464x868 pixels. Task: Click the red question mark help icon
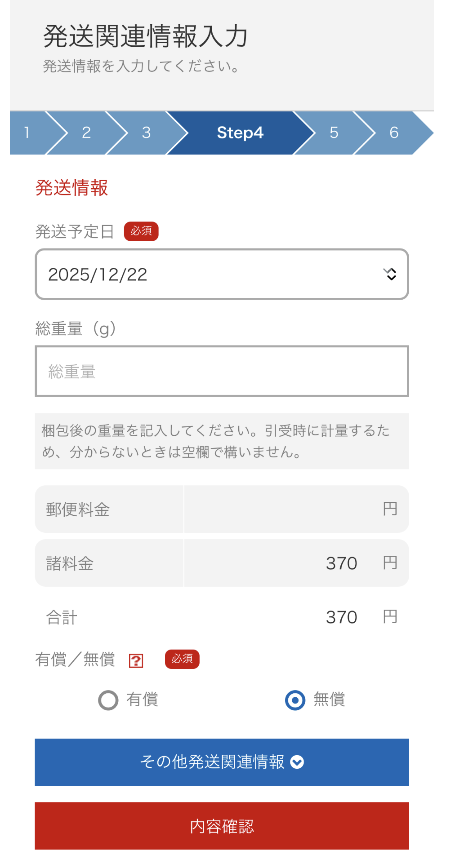point(136,660)
